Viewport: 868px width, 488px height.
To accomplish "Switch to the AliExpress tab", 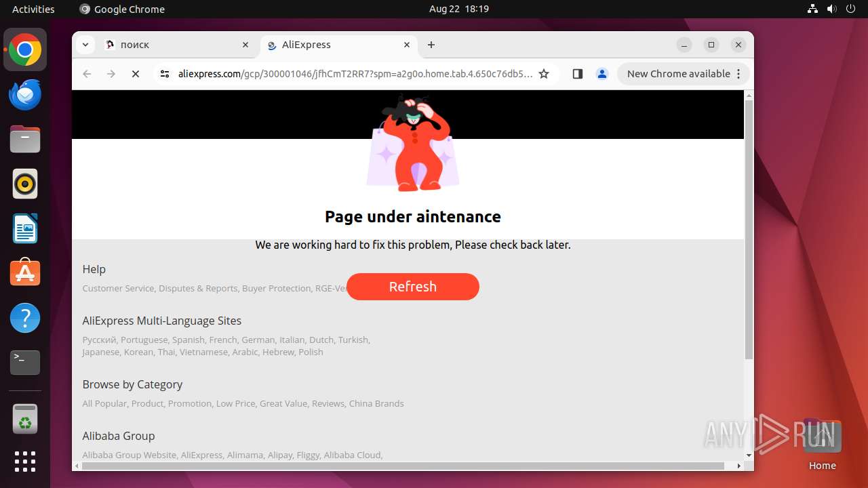I will 338,45.
